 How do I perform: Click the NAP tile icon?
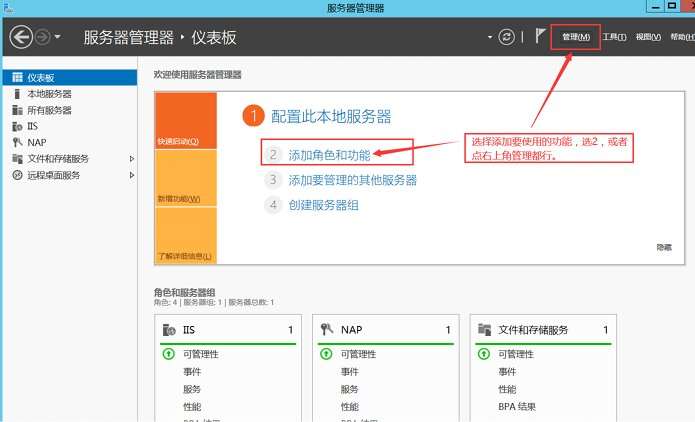coord(327,329)
